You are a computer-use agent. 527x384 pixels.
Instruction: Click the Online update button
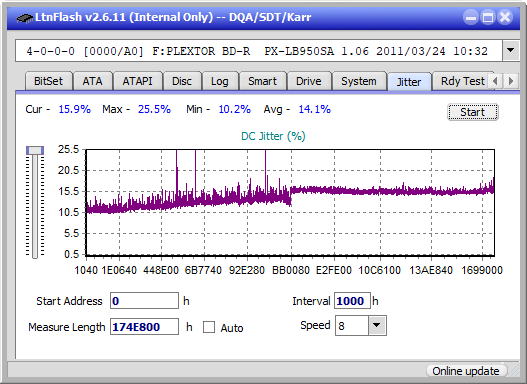[466, 371]
